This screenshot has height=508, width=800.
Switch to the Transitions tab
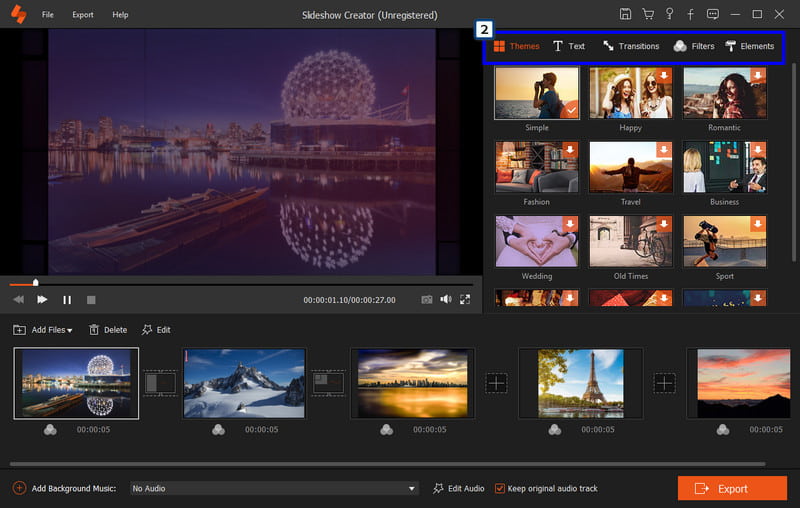[631, 46]
